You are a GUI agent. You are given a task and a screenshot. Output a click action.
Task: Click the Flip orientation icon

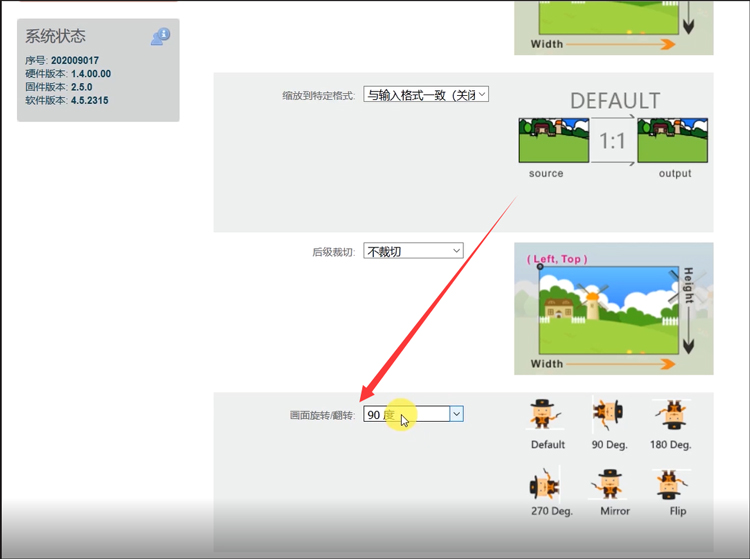point(677,485)
